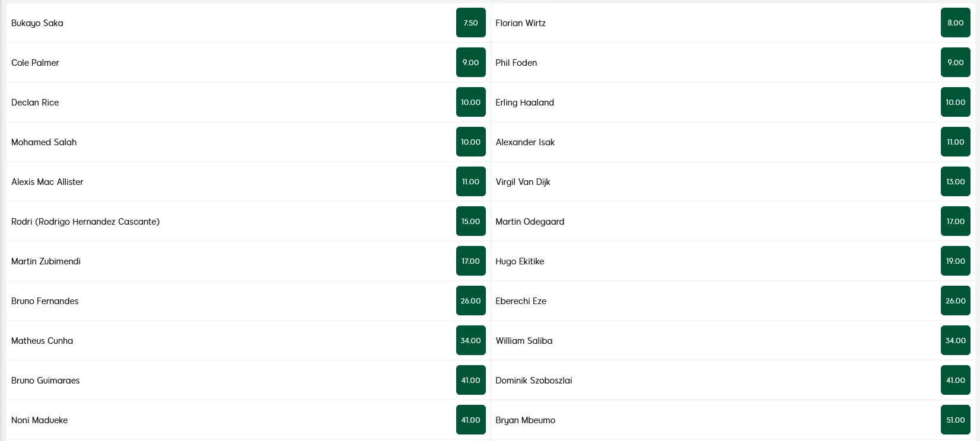Pick Hugo Ekitike at 19.00
This screenshot has height=441, width=980.
[955, 261]
